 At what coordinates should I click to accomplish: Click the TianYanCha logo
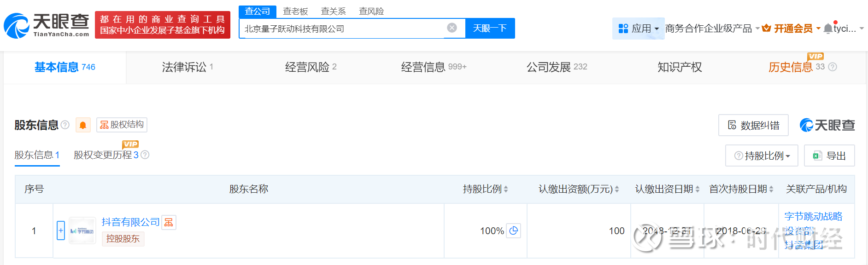point(47,25)
